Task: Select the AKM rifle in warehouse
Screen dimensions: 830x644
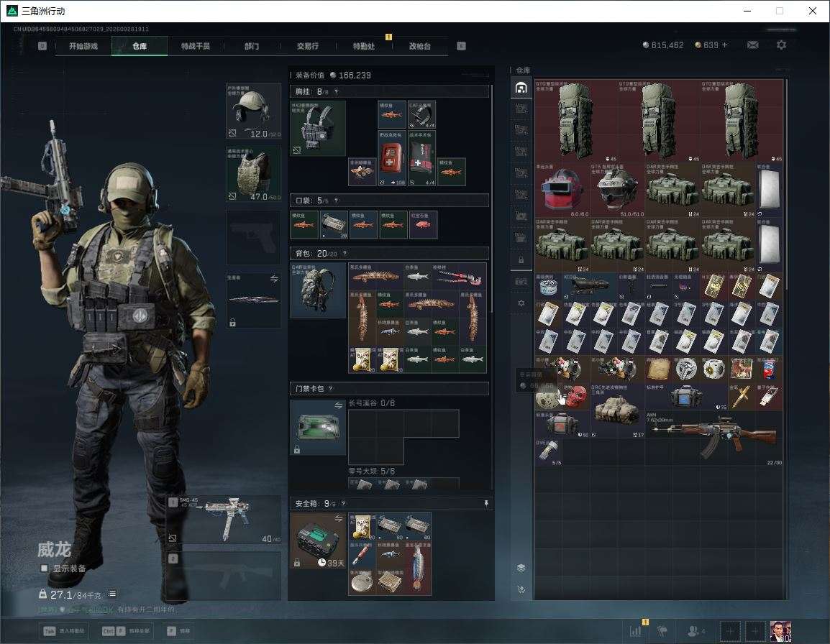Action: 713,438
